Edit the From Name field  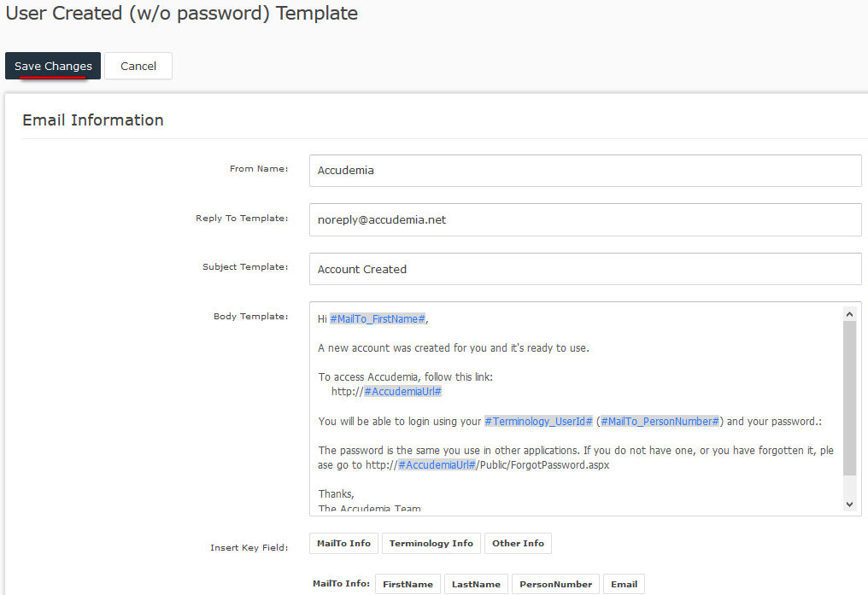[584, 170]
